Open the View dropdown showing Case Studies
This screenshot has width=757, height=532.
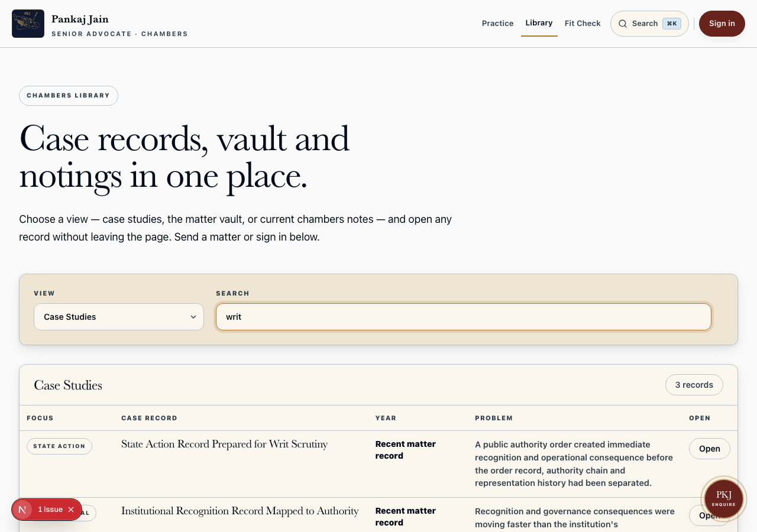click(119, 317)
